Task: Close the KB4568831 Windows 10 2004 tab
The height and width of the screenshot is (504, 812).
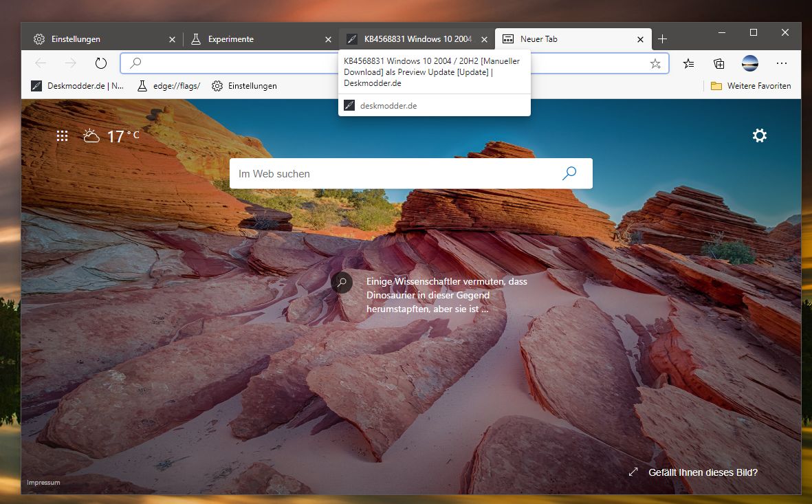Action: [x=484, y=39]
